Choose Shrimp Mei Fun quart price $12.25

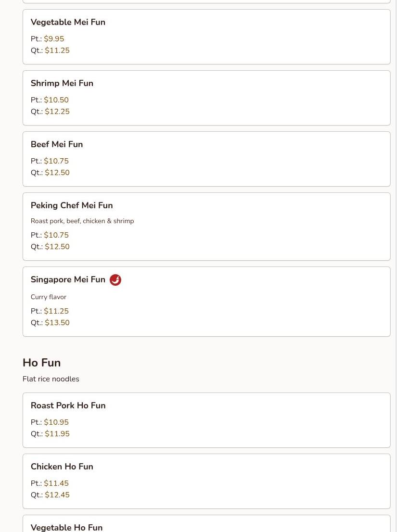[x=57, y=112]
